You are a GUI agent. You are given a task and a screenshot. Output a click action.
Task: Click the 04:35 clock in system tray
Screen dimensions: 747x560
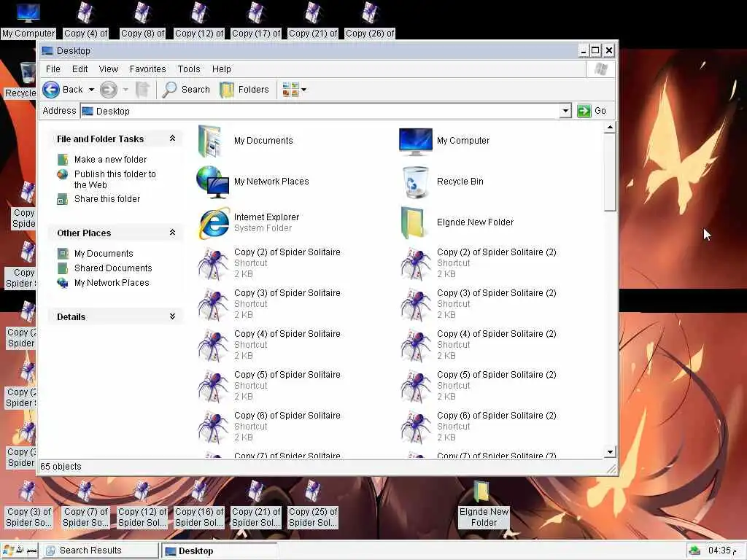(x=722, y=551)
